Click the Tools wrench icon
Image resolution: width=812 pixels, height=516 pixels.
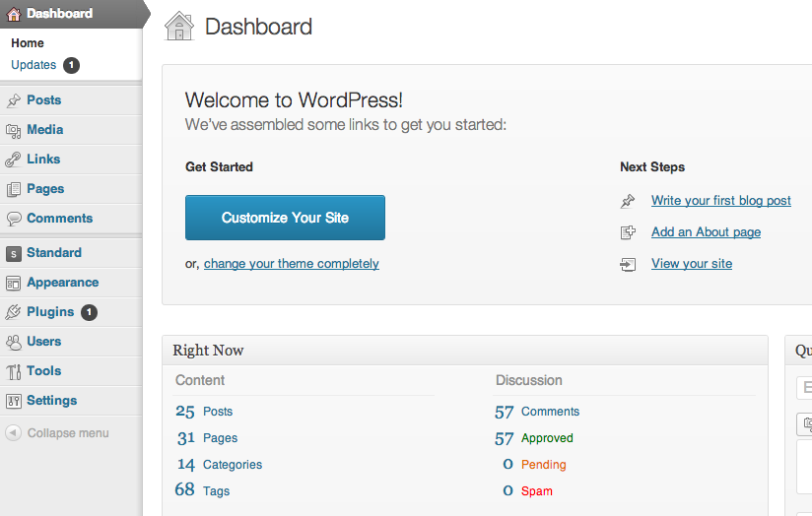pos(14,371)
